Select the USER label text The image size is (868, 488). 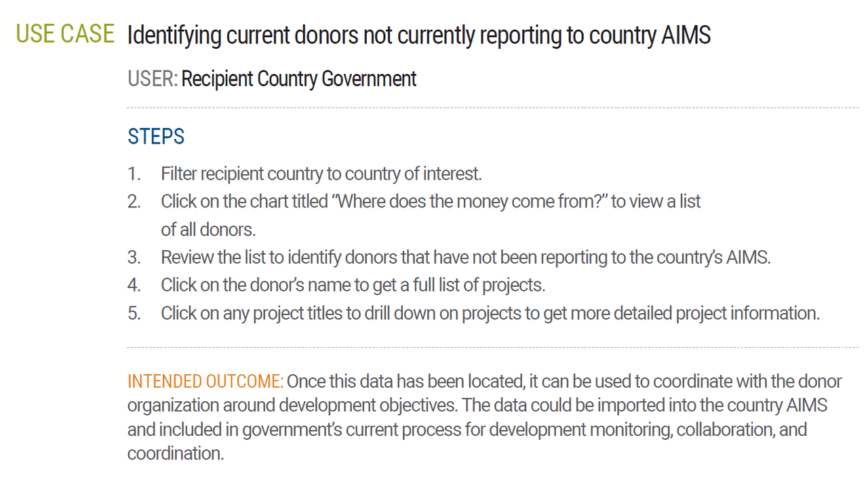(x=153, y=79)
